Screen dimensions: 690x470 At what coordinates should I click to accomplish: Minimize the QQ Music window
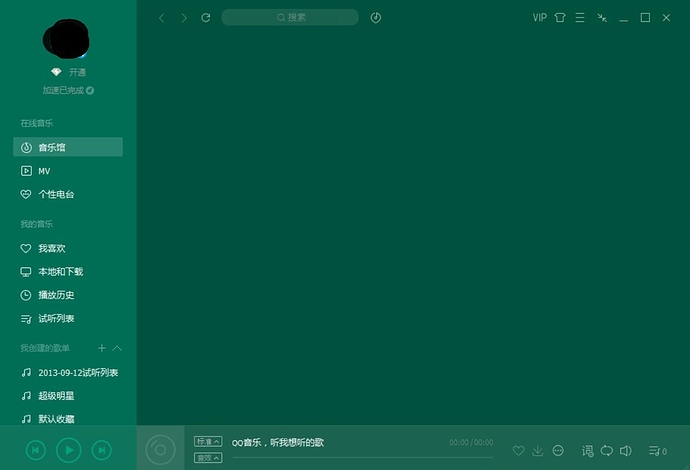(624, 18)
